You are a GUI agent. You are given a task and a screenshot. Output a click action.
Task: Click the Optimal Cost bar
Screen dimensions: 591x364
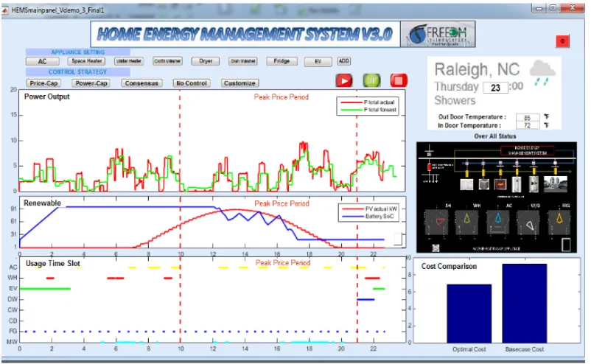469,313
